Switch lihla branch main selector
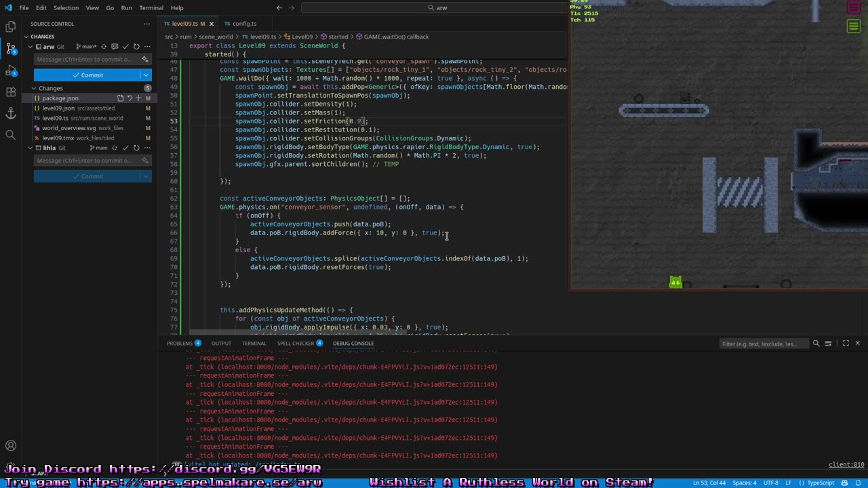The width and height of the screenshot is (868, 488). coord(98,148)
